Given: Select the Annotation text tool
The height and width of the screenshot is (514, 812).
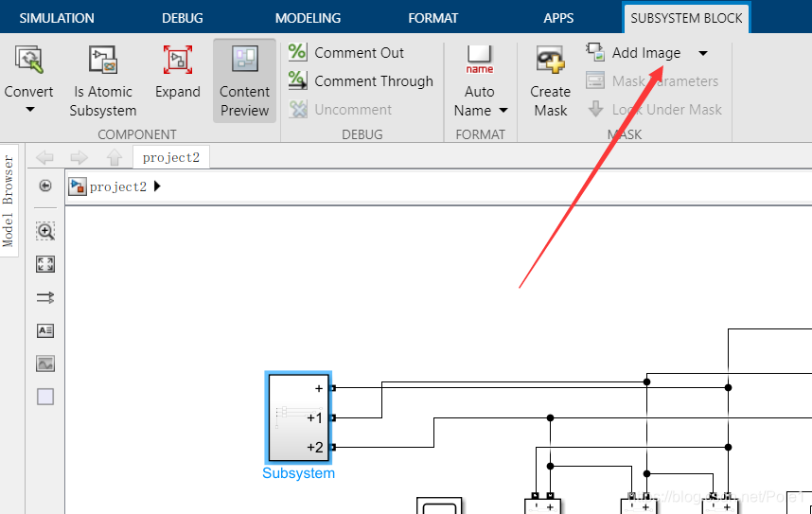Looking at the screenshot, I should point(45,330).
